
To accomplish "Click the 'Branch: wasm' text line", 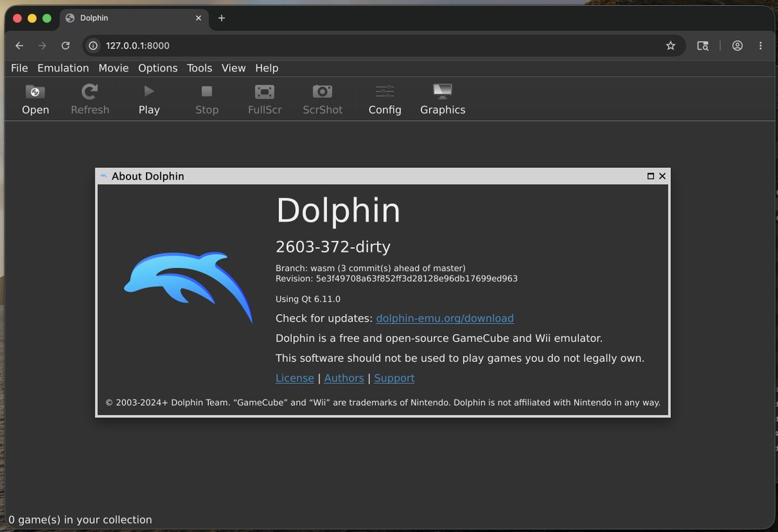I will tap(370, 268).
